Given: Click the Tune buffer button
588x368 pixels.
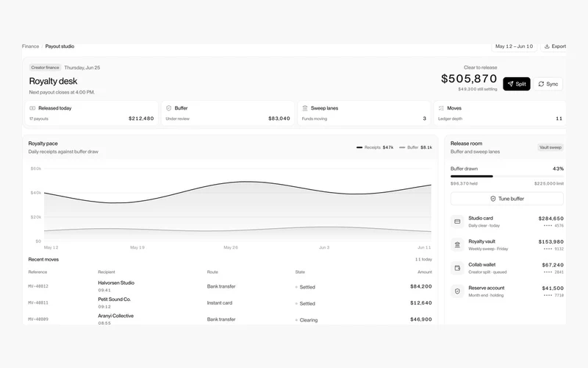Looking at the screenshot, I should click(x=506, y=199).
